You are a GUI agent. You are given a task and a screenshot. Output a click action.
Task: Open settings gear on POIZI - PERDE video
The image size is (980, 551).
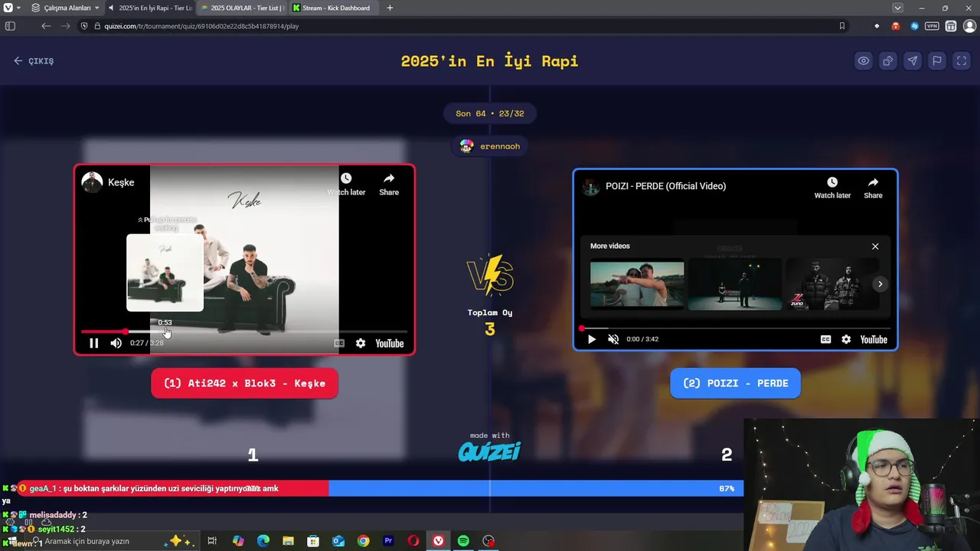pos(846,339)
